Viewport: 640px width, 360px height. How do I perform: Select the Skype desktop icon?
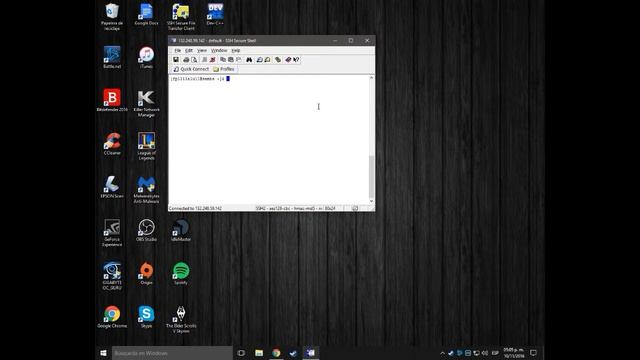[x=146, y=317]
